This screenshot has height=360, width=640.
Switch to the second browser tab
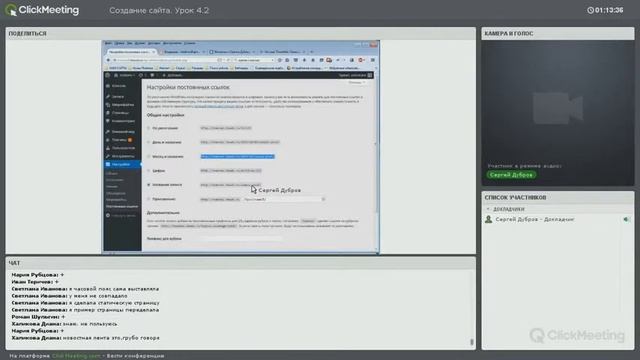182,52
